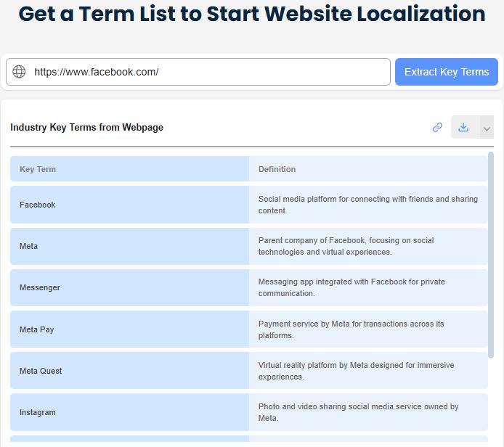This screenshot has width=504, height=447.
Task: Select the Messenger key term cell
Action: (129, 287)
